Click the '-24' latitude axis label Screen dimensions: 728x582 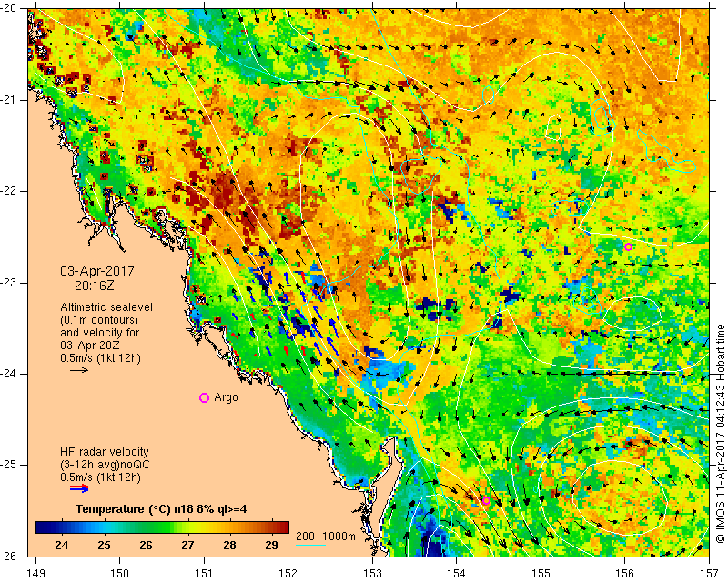tap(8, 374)
